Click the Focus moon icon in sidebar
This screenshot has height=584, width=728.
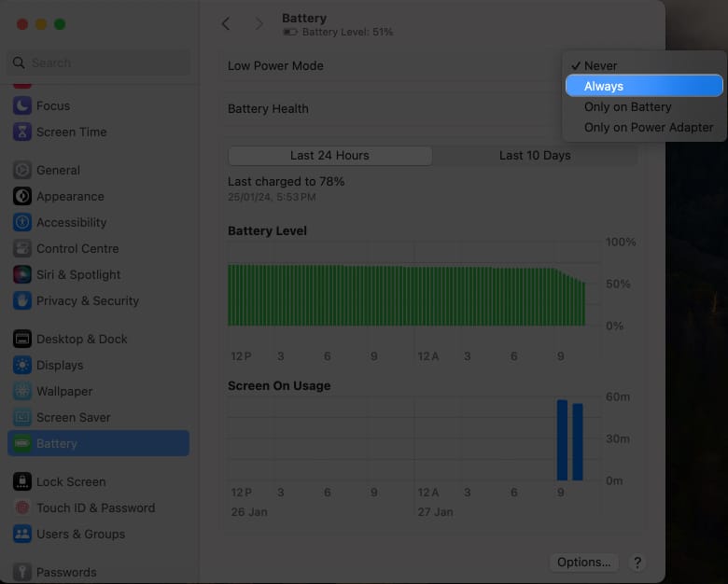tap(22, 105)
